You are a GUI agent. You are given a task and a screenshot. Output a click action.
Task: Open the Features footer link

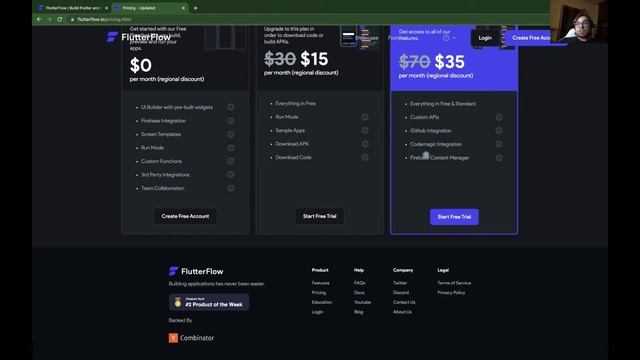pos(320,283)
